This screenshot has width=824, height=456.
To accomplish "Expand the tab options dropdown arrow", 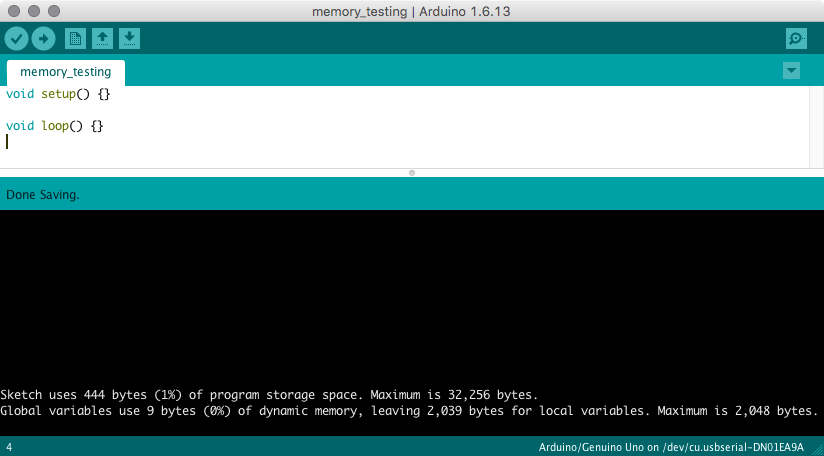I will 791,70.
